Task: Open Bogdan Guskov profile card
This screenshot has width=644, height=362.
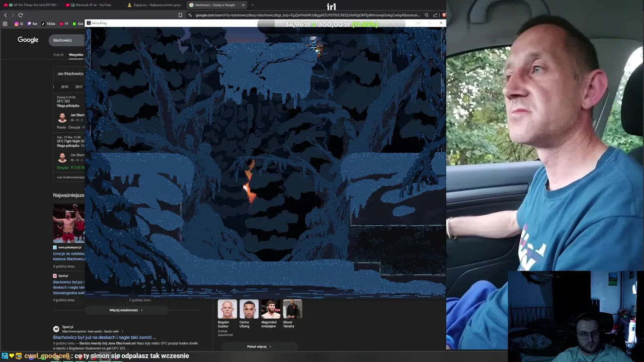Action: [227, 314]
